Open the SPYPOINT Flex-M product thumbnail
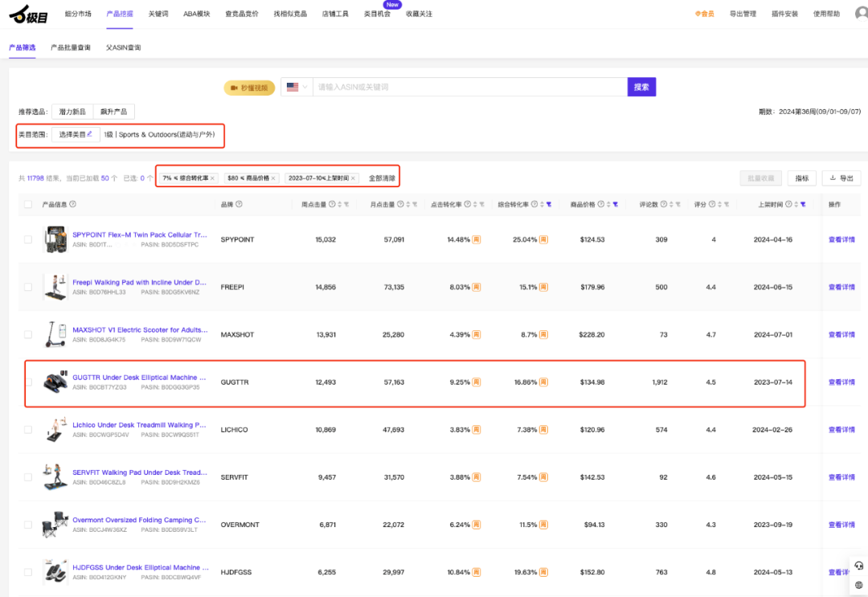Screen dimensions: 868x597 pyautogui.click(x=55, y=239)
